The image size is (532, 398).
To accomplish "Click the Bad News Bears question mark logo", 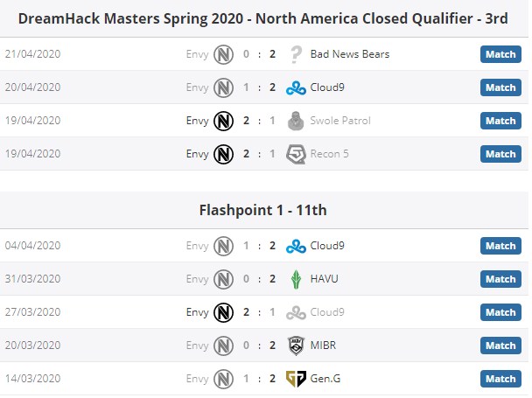I will 296,54.
